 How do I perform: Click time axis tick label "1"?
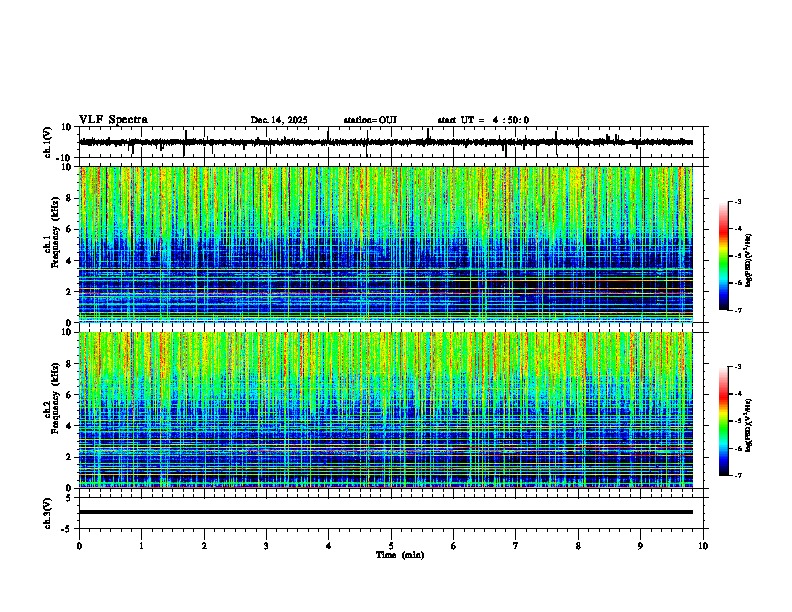point(141,545)
